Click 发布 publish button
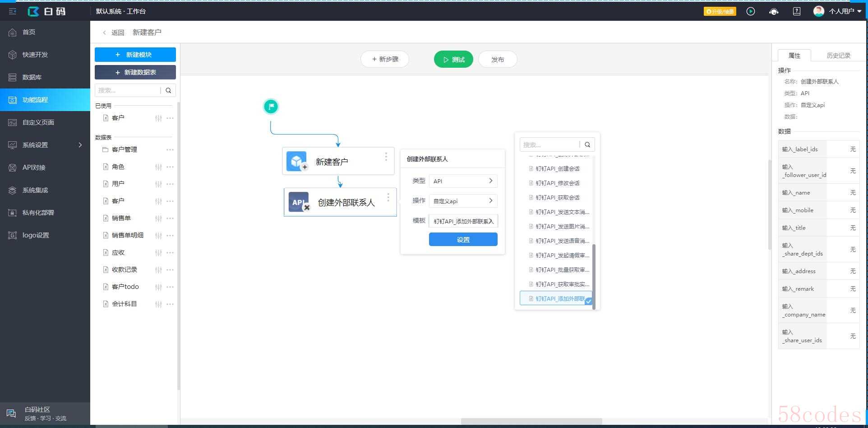Screen dimensions: 868x428 point(498,59)
